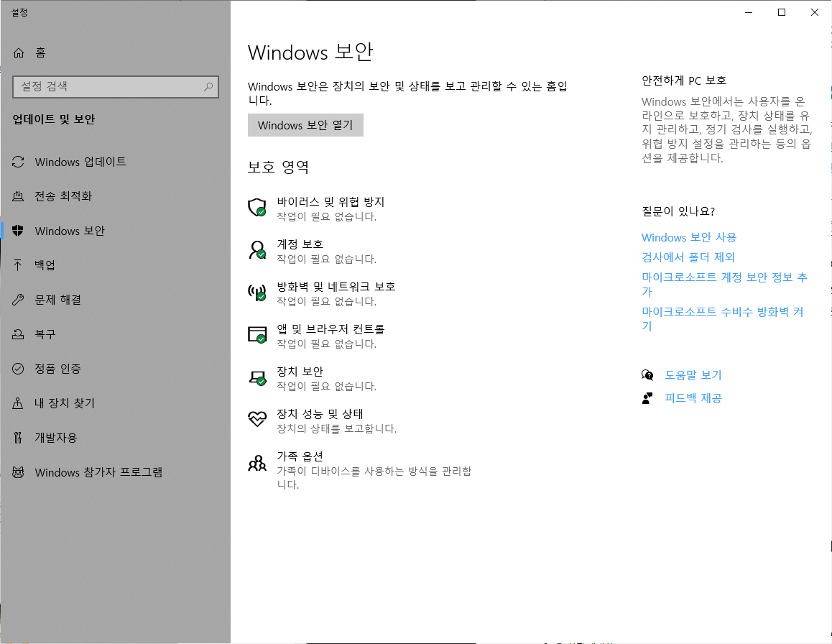The width and height of the screenshot is (832, 644).
Task: Select 개발자용 in the sidebar
Action: pos(116,438)
